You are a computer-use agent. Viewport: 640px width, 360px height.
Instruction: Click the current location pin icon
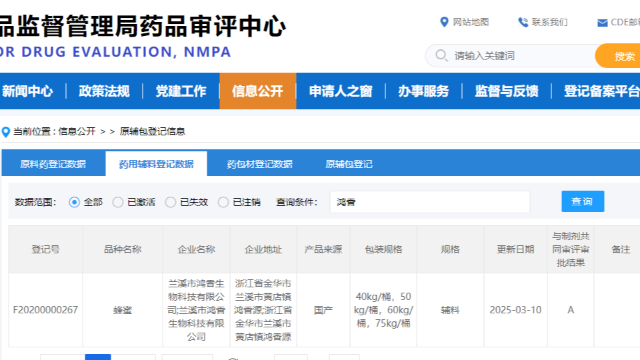coord(6,132)
